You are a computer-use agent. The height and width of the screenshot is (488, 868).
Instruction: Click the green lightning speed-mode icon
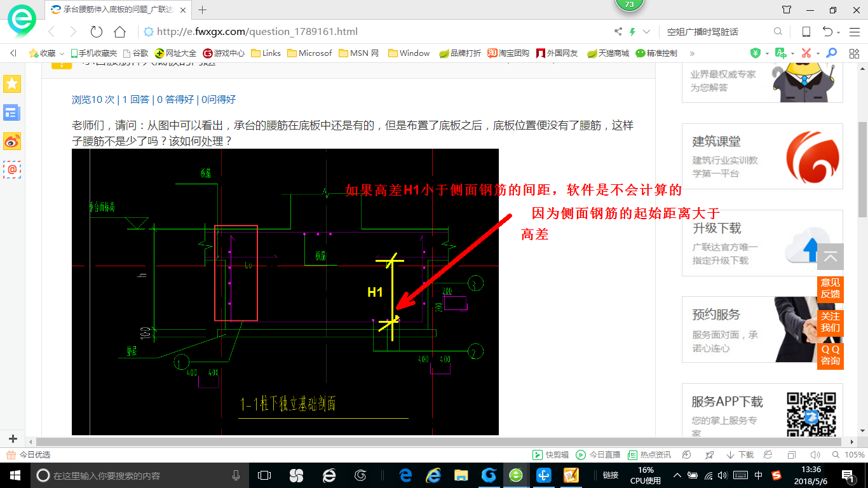632,32
